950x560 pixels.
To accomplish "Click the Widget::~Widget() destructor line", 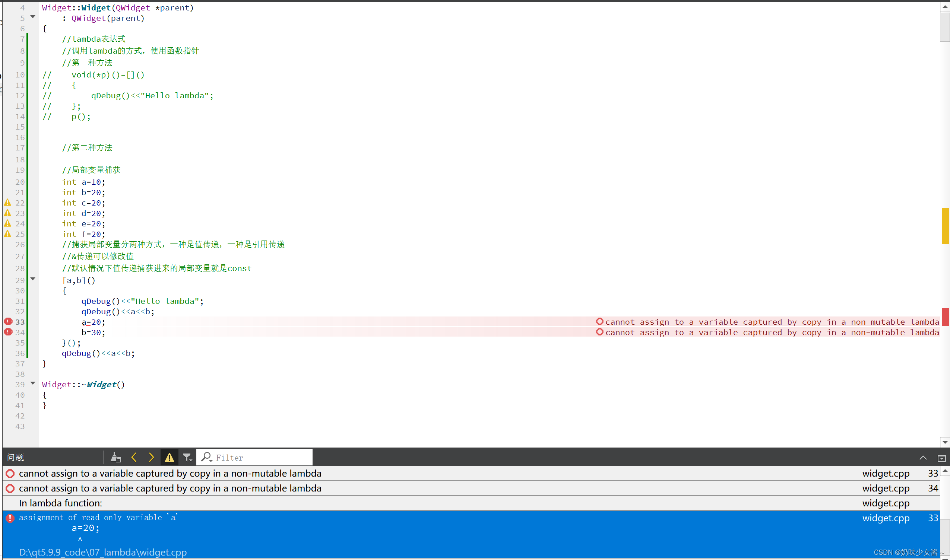I will tap(83, 385).
